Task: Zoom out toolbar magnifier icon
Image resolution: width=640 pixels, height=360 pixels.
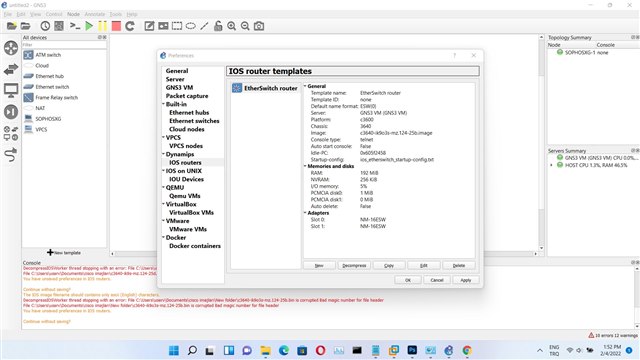Action: point(245,26)
